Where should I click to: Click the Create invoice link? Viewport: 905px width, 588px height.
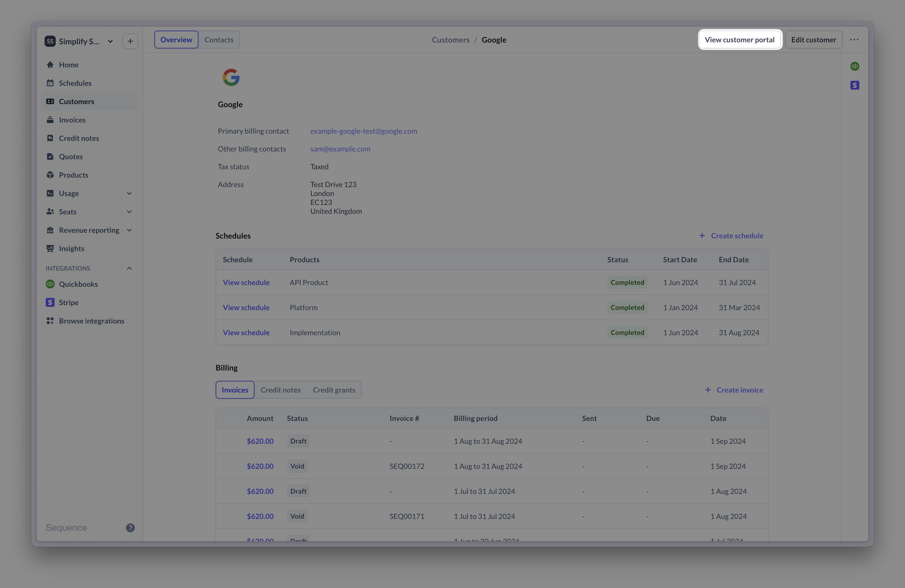pos(734,390)
